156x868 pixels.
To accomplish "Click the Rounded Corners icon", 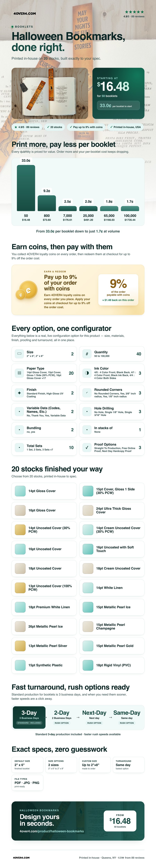I will 87,393.
